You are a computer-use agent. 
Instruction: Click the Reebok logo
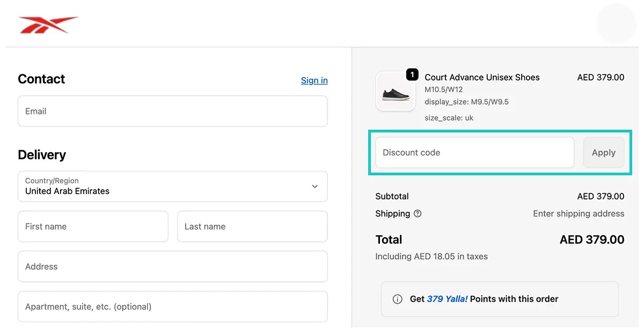(x=48, y=25)
